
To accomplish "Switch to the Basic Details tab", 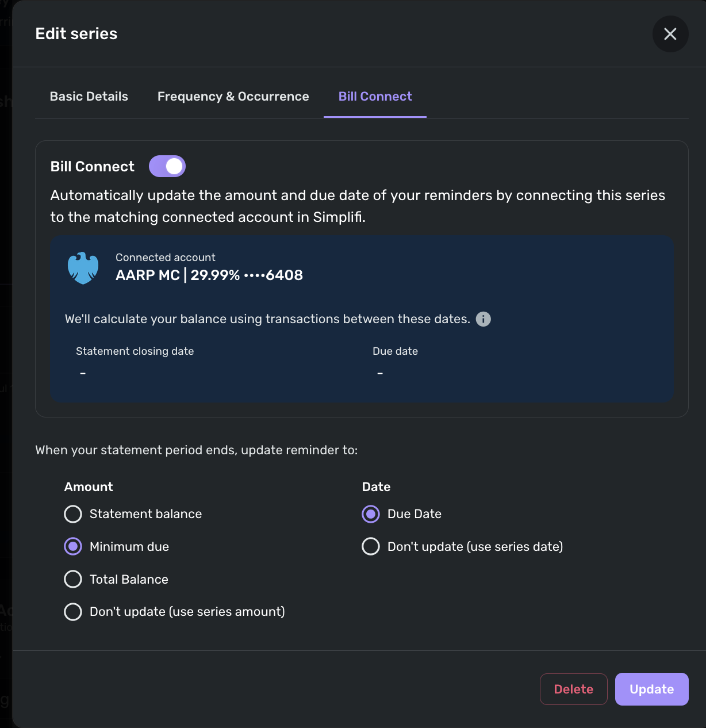I will coord(89,97).
